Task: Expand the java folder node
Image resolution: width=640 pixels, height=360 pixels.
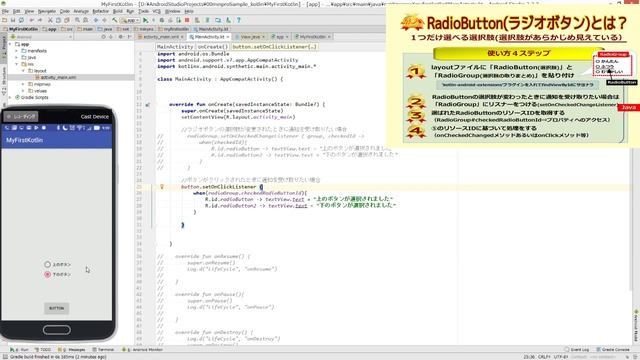Action: point(17,58)
